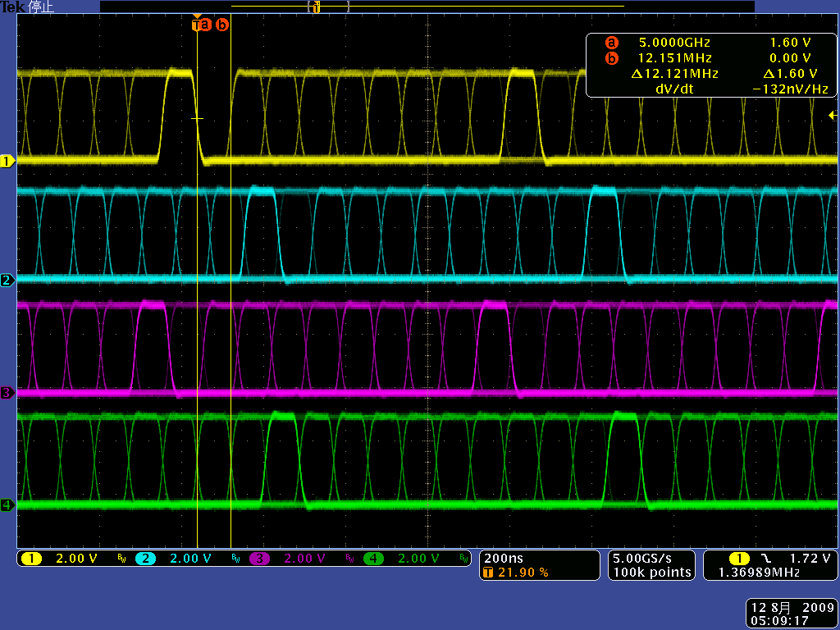Viewport: 840px width, 630px height.
Task: Click the trigger source channel 1 badge
Action: point(739,559)
